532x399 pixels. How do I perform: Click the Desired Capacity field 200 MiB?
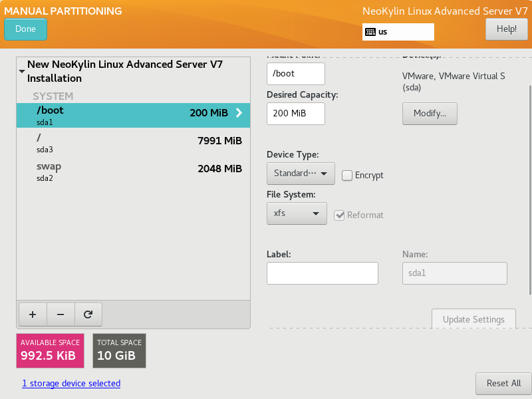[x=295, y=114]
